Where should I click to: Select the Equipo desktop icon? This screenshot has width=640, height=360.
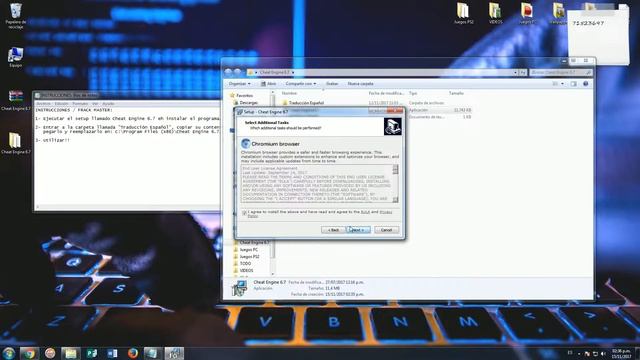pos(16,57)
